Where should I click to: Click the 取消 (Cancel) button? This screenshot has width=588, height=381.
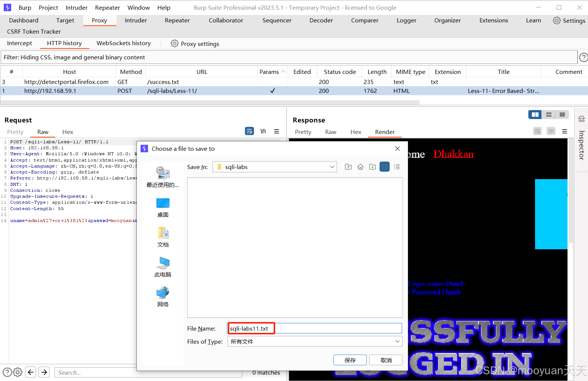click(386, 360)
